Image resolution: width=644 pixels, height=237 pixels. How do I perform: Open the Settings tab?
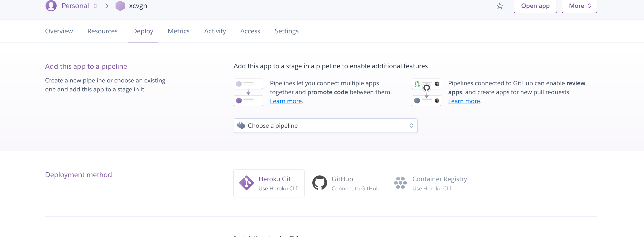click(287, 31)
